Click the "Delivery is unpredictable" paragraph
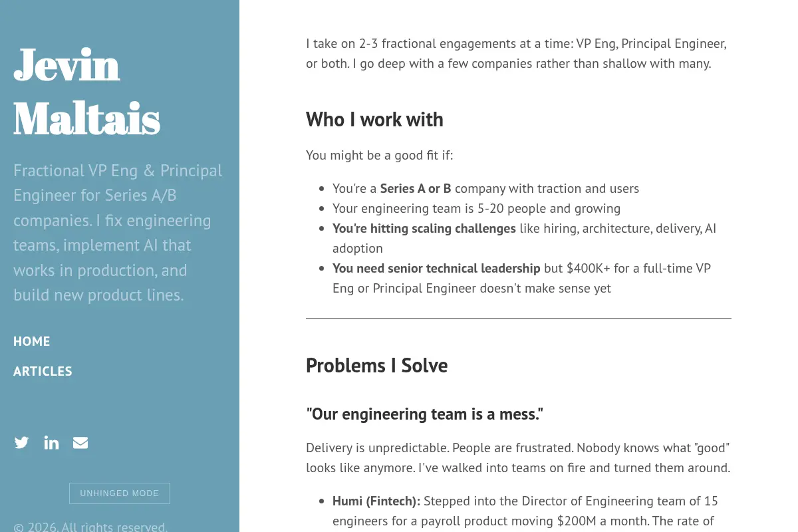This screenshot has width=798, height=532. 518,458
